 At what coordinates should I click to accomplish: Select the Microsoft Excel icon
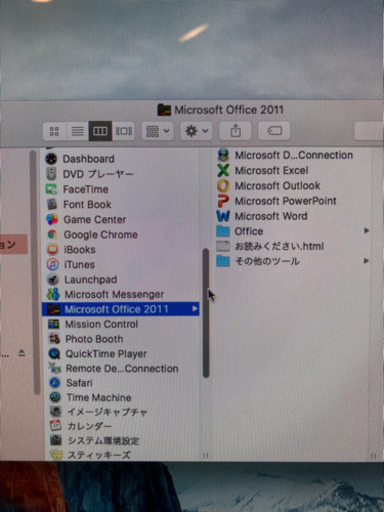pos(223,170)
